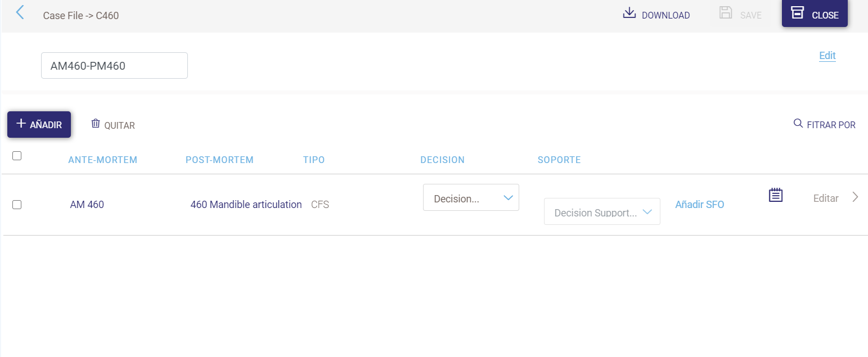Sort by Post-Mortem column header
868x357 pixels.
point(219,160)
